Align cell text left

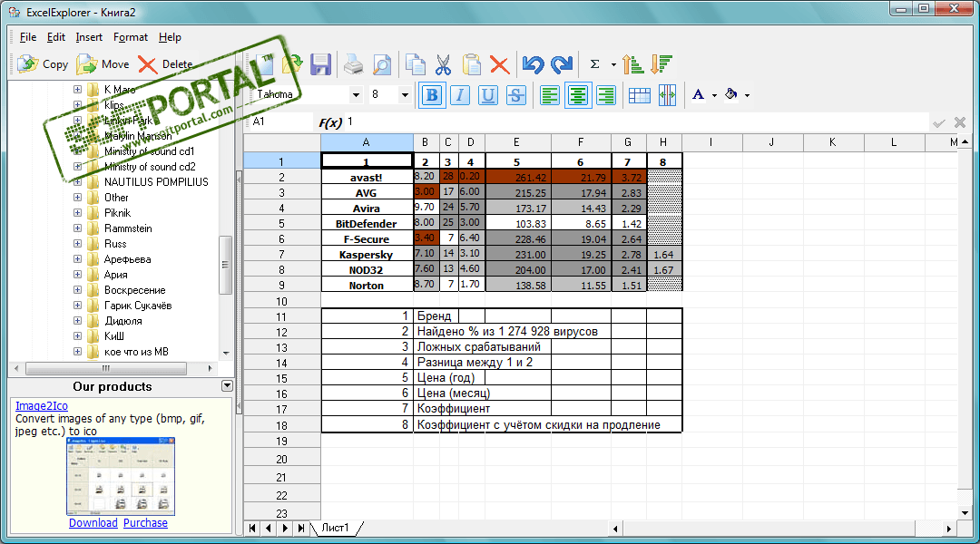(549, 95)
